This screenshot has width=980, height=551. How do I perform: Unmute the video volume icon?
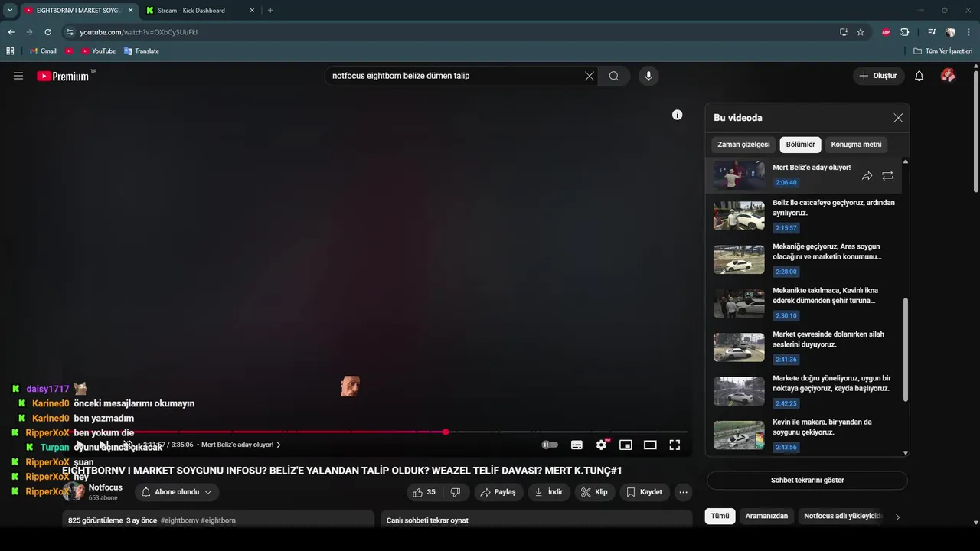tap(129, 445)
